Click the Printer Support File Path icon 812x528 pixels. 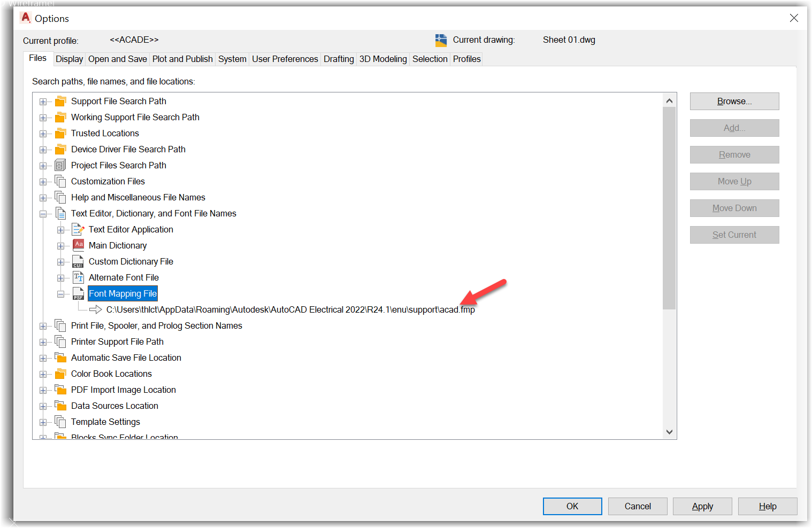(60, 341)
